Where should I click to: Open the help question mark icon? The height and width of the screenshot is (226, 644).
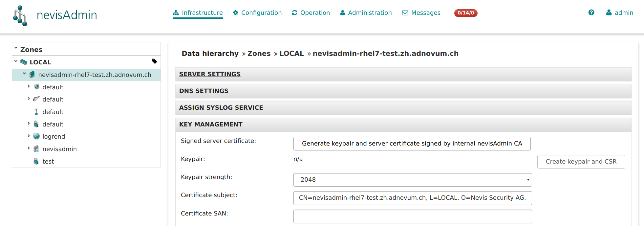[591, 12]
